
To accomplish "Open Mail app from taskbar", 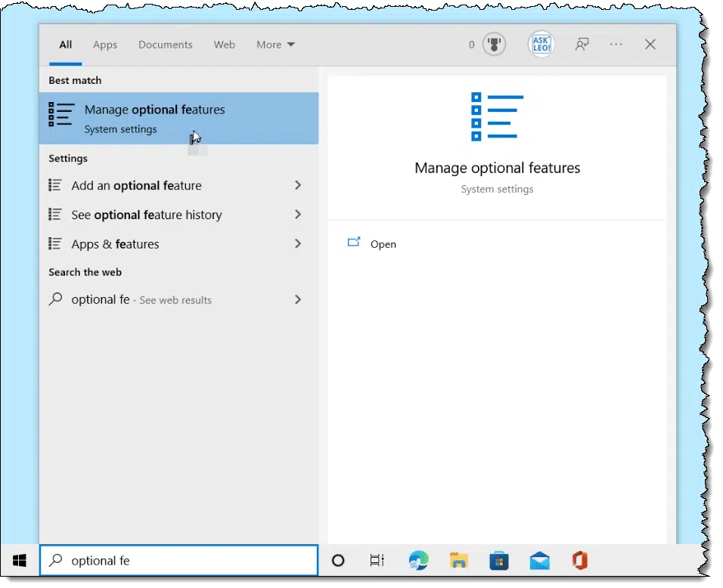I will click(539, 560).
